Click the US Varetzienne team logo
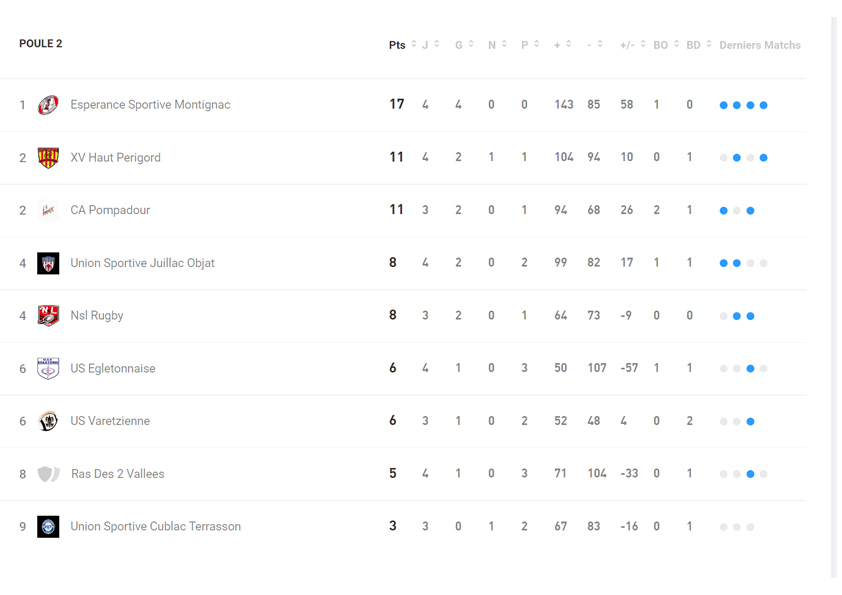Screen dimensions: 842x595 tap(48, 421)
